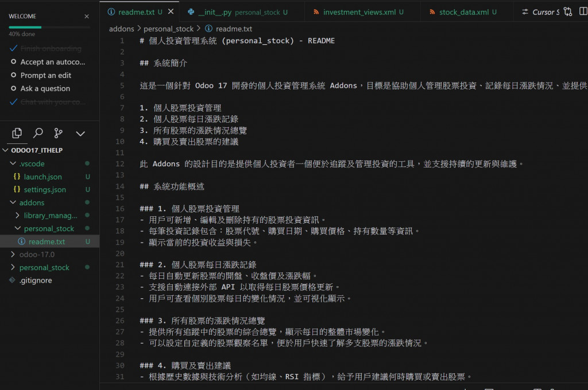Viewport: 588px width, 390px height.
Task: Click line number 1 in gutter
Action: pyautogui.click(x=122, y=41)
